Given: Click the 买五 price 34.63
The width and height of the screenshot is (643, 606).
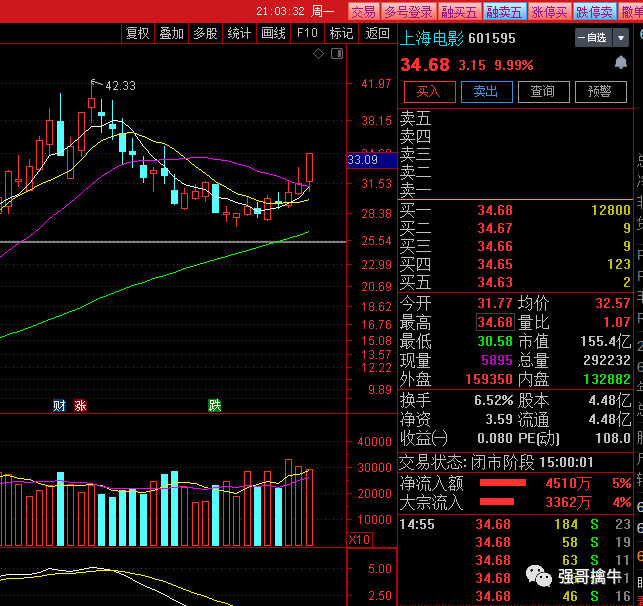Looking at the screenshot, I should click(x=495, y=282).
